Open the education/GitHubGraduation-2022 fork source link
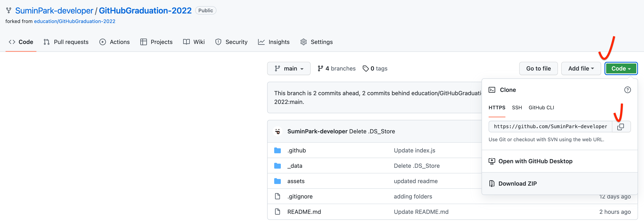 pyautogui.click(x=74, y=21)
